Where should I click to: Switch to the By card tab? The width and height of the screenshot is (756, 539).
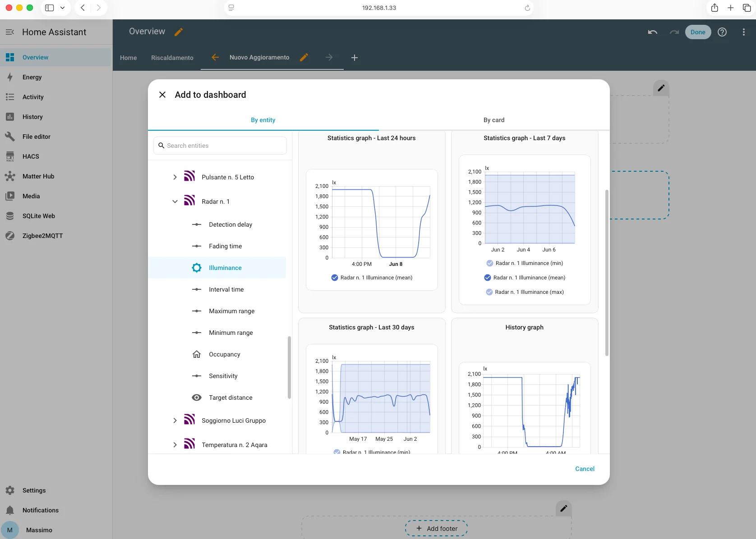coord(494,120)
